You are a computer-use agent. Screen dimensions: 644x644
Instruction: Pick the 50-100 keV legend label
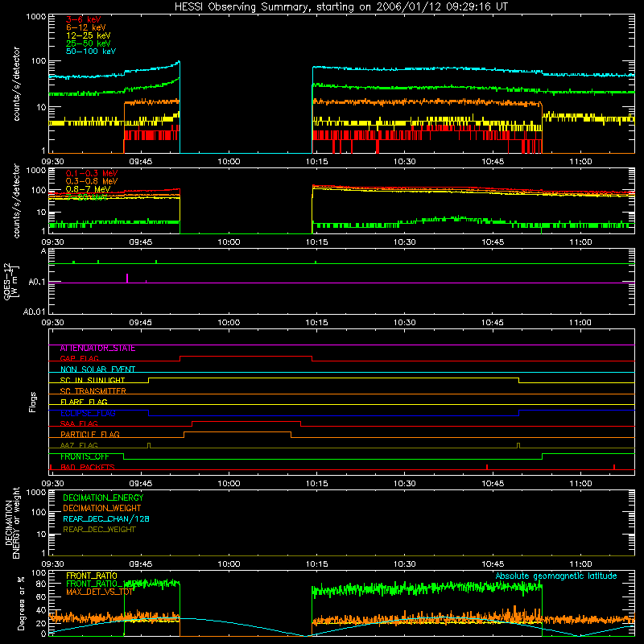tap(91, 52)
